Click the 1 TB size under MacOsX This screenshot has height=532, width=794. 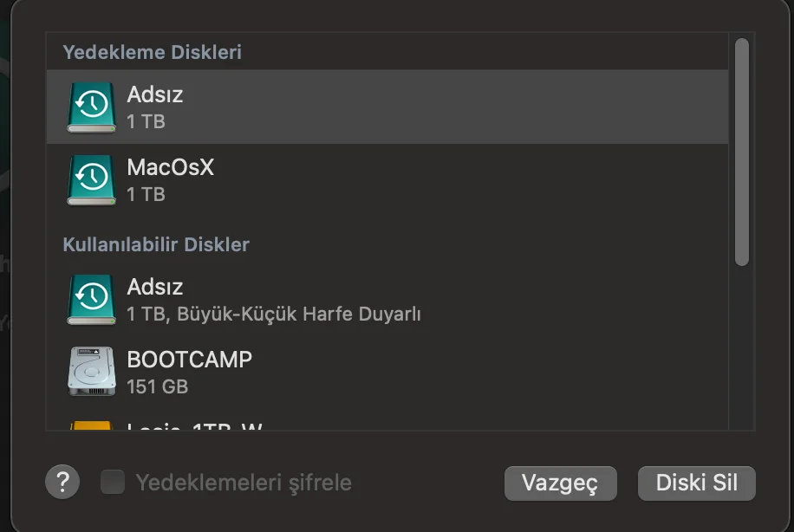146,194
